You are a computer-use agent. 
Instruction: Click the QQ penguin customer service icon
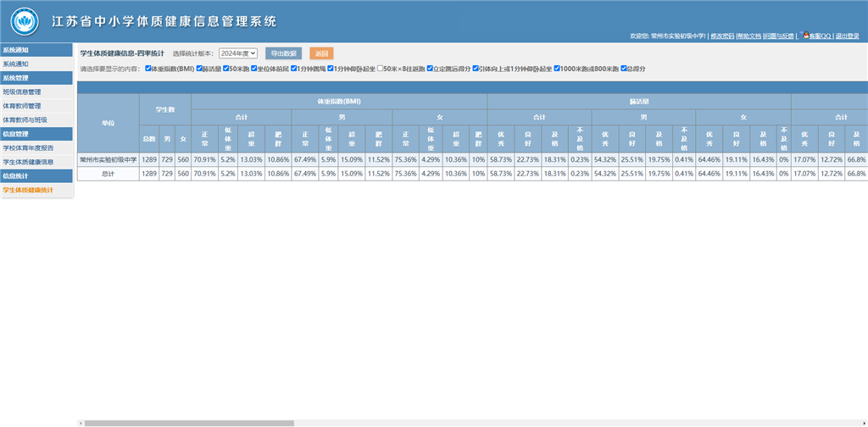806,36
